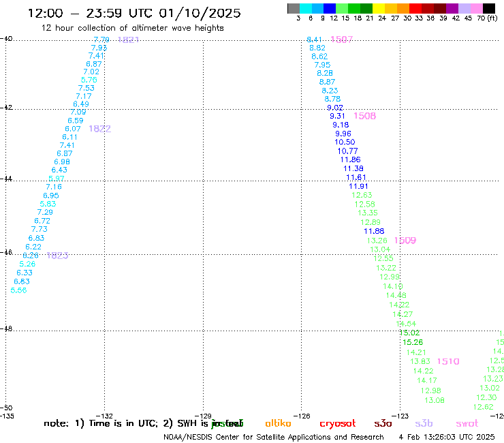Click the 's3b' satellite legend label

[x=424, y=423]
